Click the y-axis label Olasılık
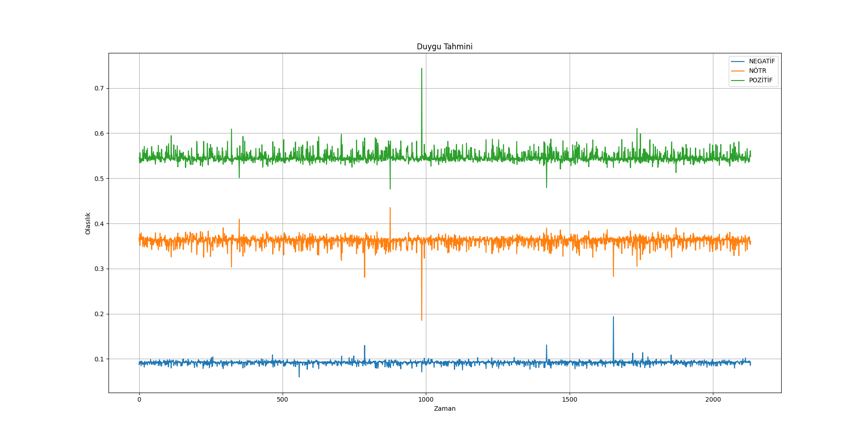 tap(88, 223)
